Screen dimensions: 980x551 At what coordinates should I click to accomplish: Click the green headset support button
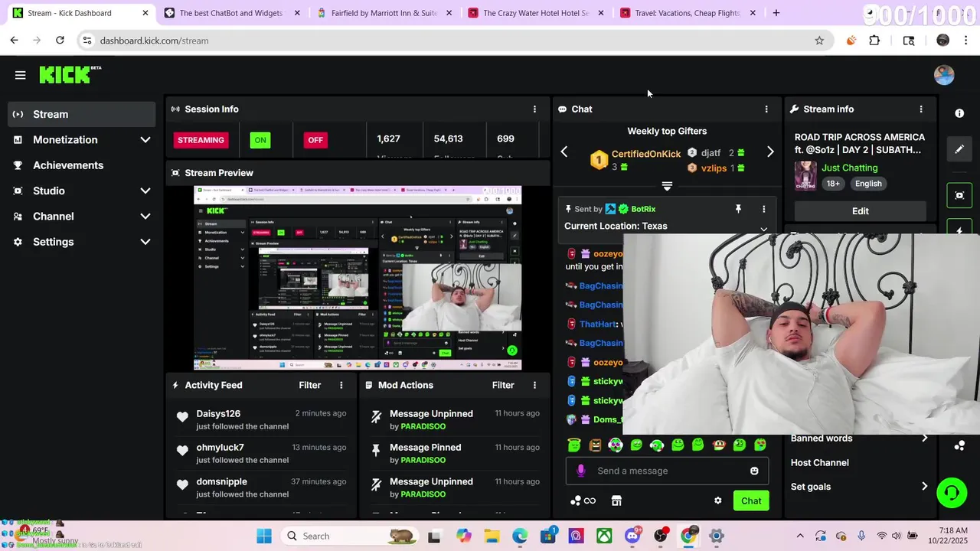952,492
